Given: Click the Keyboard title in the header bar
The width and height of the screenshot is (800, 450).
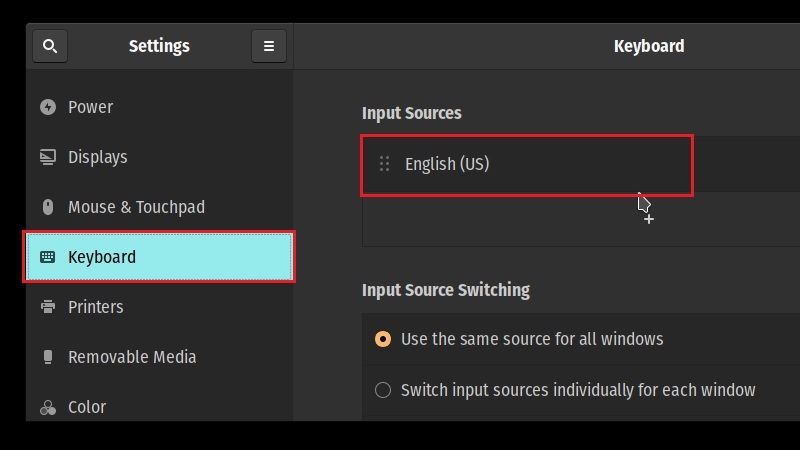Looking at the screenshot, I should click(x=648, y=46).
